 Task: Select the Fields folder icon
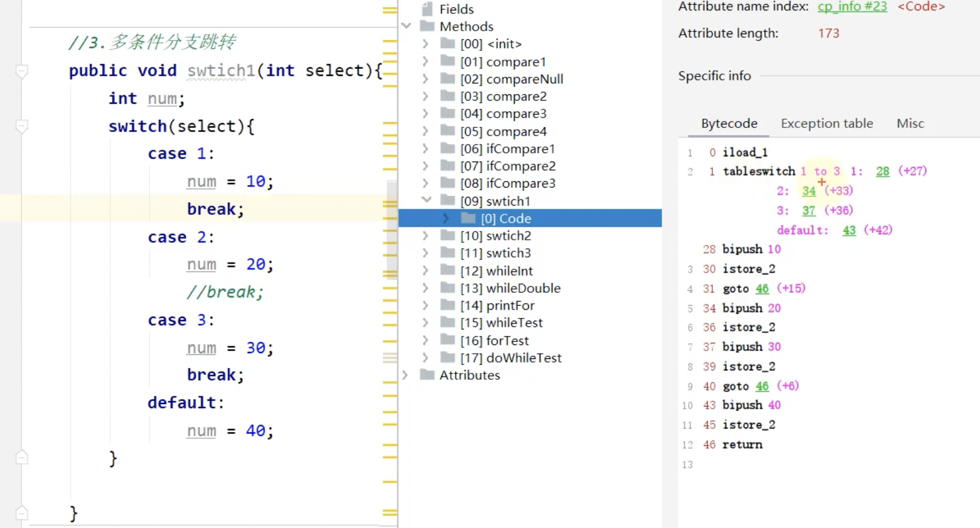pyautogui.click(x=427, y=9)
